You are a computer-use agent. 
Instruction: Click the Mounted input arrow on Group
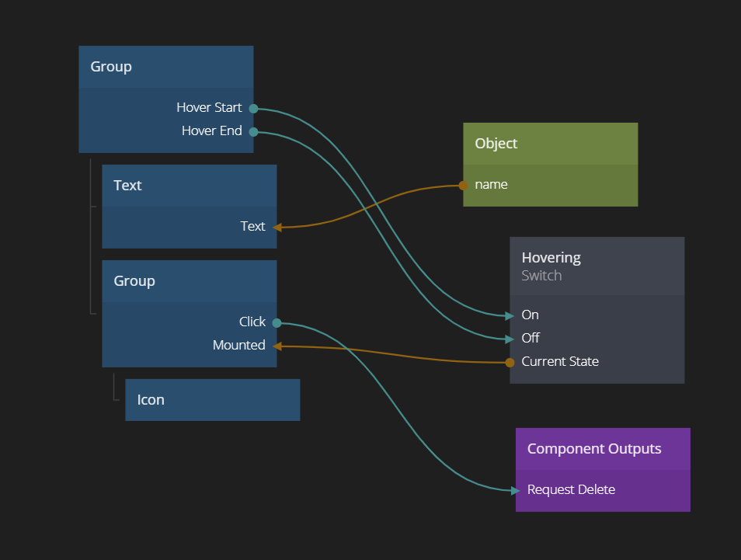[x=277, y=346]
